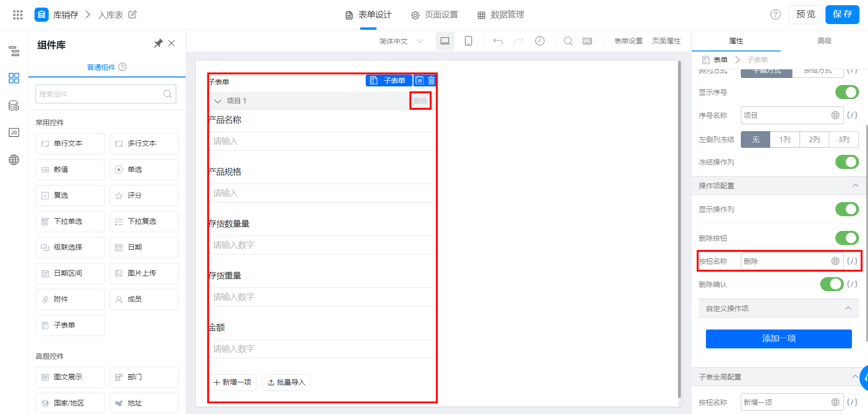Toggle the 冻结操作列 switch
The height and width of the screenshot is (414, 868).
pos(847,162)
